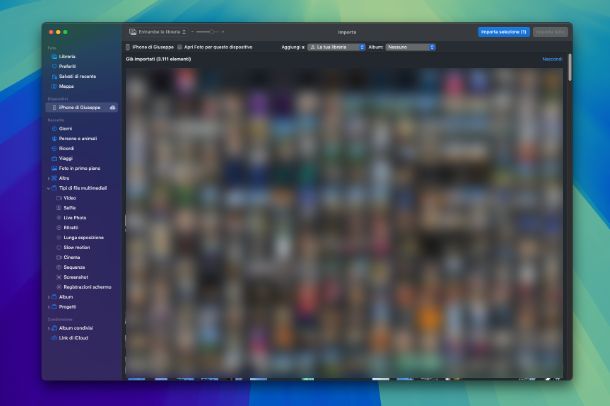This screenshot has width=610, height=406.
Task: Expand the Altro group arrow
Action: click(48, 178)
